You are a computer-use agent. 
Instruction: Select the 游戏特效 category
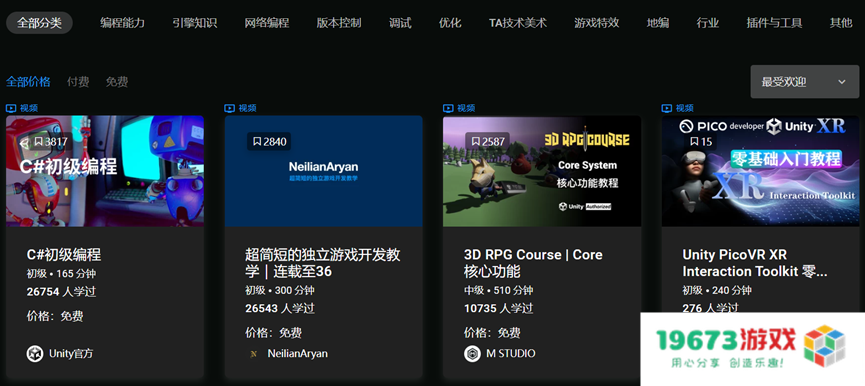tap(596, 23)
